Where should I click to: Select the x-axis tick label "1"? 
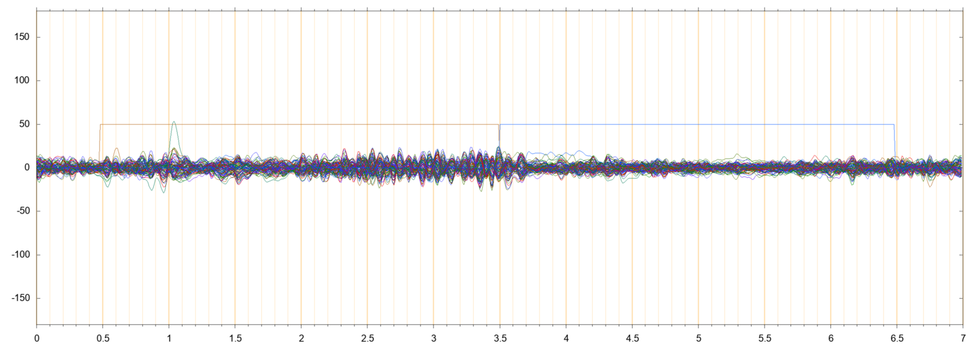[x=169, y=337]
